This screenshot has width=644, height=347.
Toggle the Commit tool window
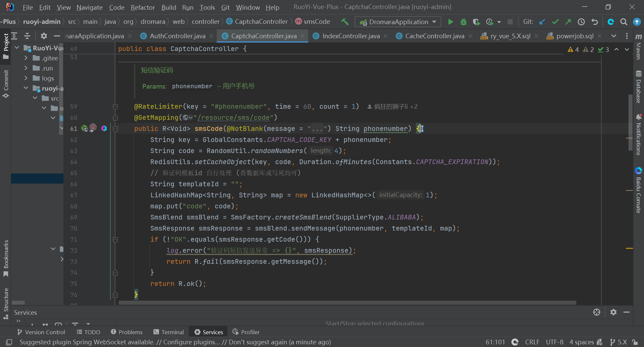coord(6,84)
